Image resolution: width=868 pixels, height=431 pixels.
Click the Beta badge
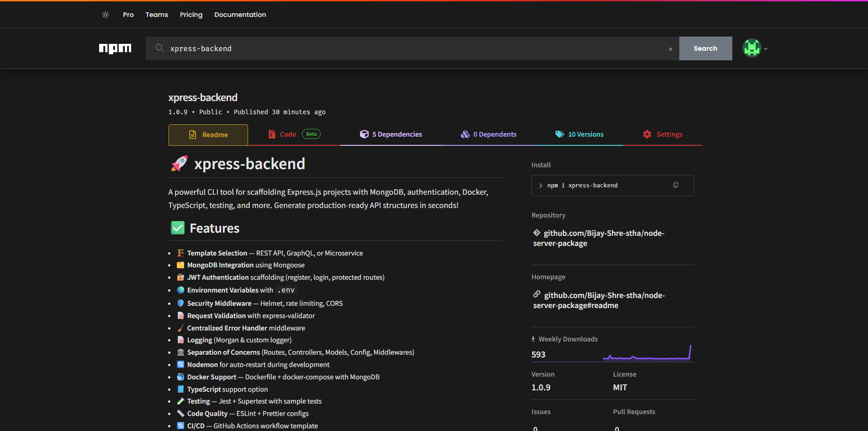click(x=311, y=134)
